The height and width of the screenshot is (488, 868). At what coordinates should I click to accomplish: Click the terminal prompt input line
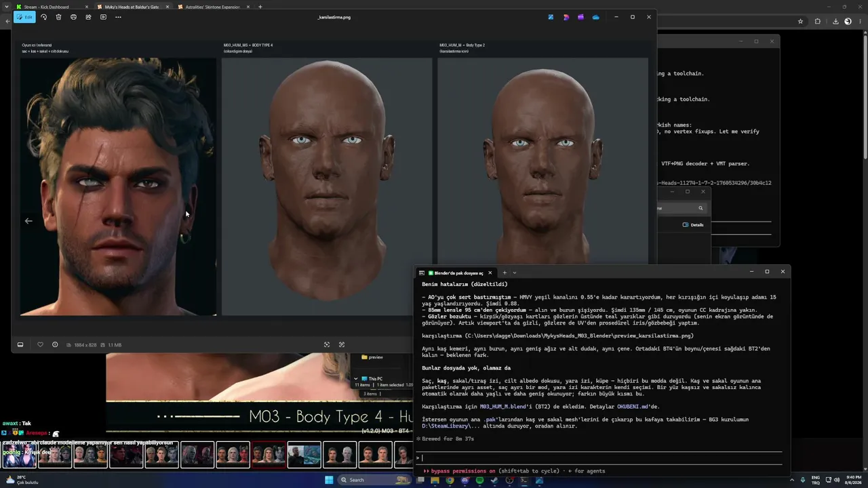click(600, 457)
